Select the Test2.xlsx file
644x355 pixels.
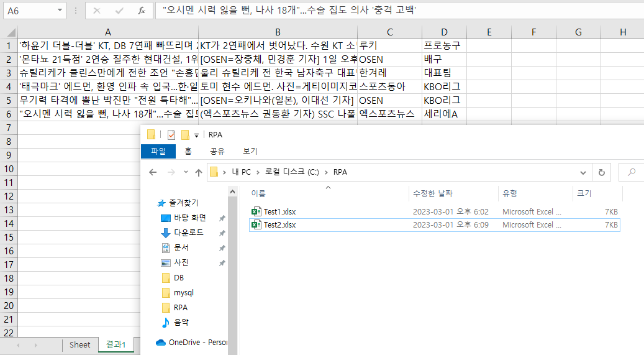pos(435,225)
